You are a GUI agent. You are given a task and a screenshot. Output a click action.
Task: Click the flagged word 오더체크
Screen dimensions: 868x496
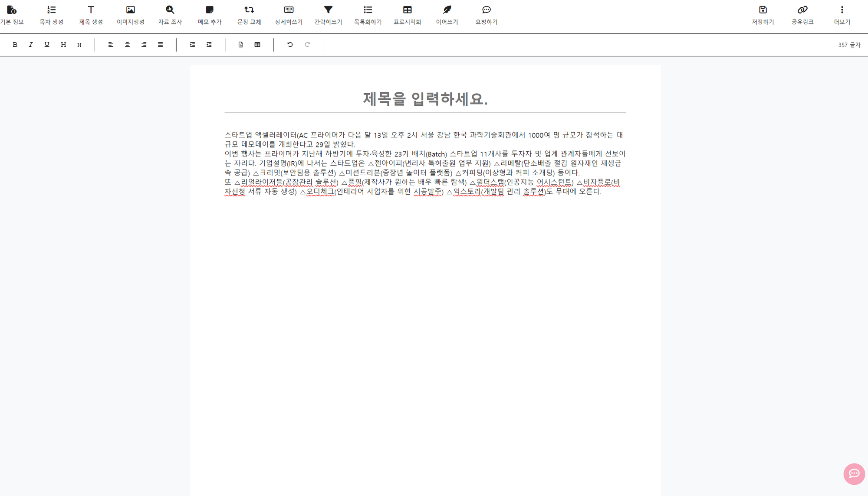(x=320, y=192)
